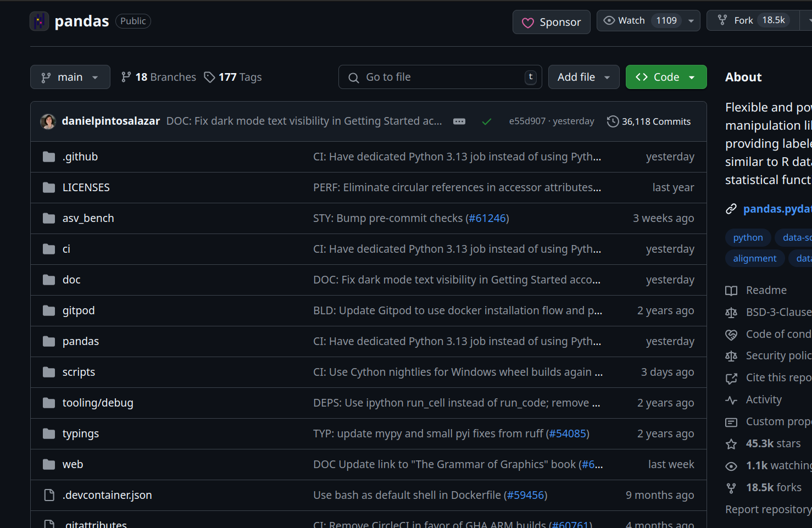Click the scale icon beside BSD-3-Clause
The height and width of the screenshot is (528, 812).
click(x=731, y=313)
